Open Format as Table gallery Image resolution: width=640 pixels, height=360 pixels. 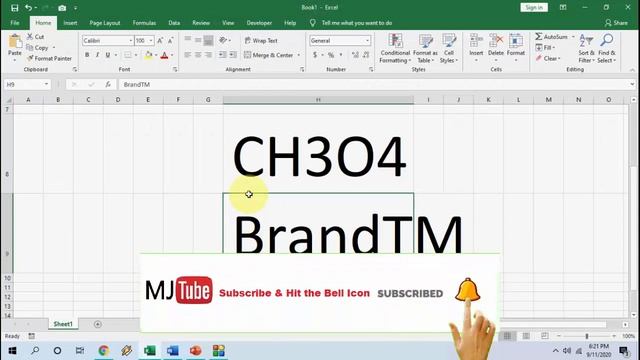tap(425, 49)
